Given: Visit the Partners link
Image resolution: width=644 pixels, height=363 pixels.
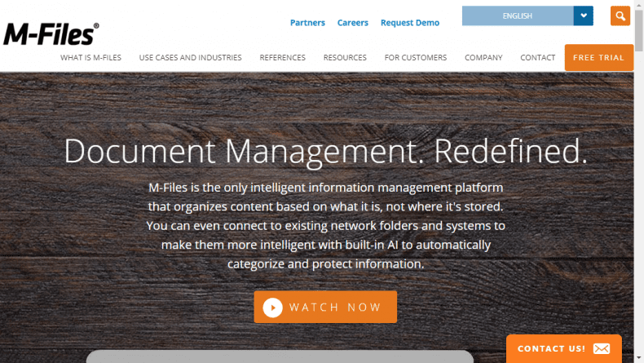Looking at the screenshot, I should [307, 23].
